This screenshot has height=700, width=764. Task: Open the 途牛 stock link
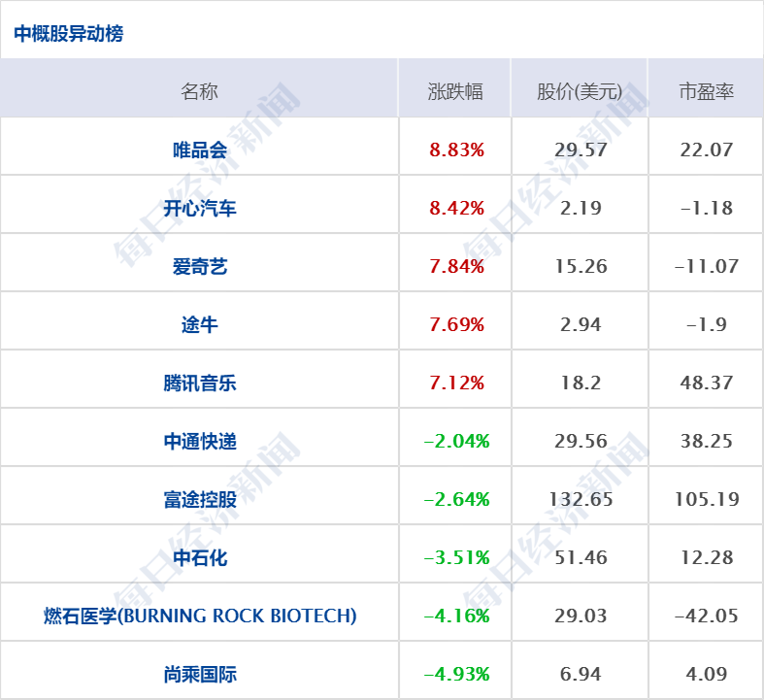(200, 324)
